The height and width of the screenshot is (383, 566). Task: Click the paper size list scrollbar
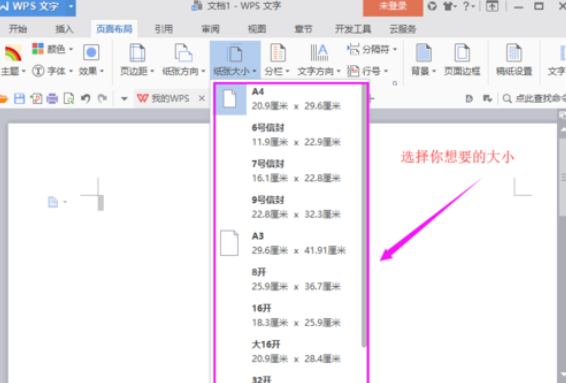point(364,217)
